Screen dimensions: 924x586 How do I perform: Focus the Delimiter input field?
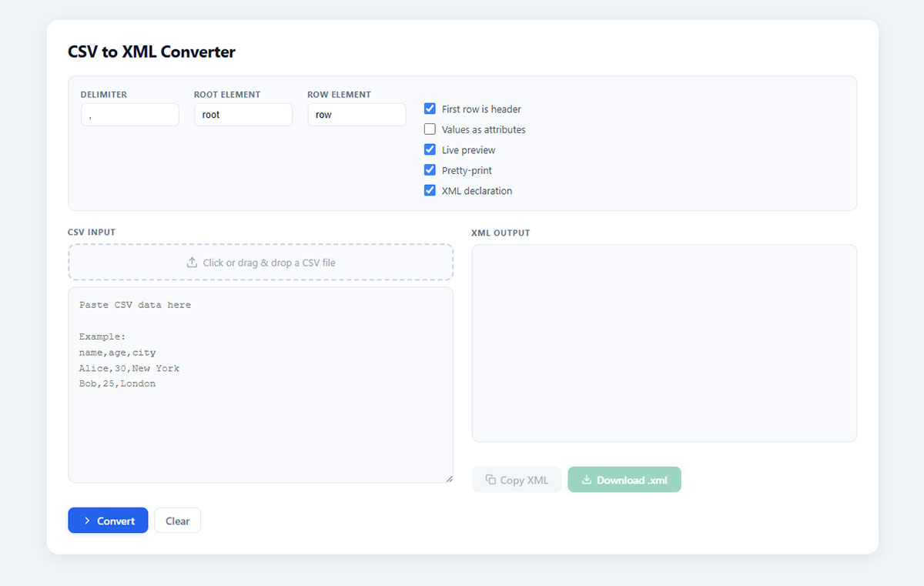pyautogui.click(x=130, y=115)
